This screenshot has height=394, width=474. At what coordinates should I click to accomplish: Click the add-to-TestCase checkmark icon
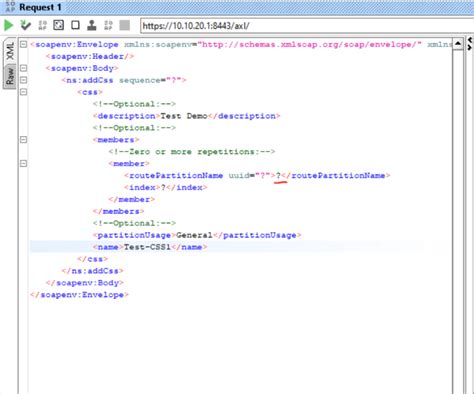click(25, 25)
